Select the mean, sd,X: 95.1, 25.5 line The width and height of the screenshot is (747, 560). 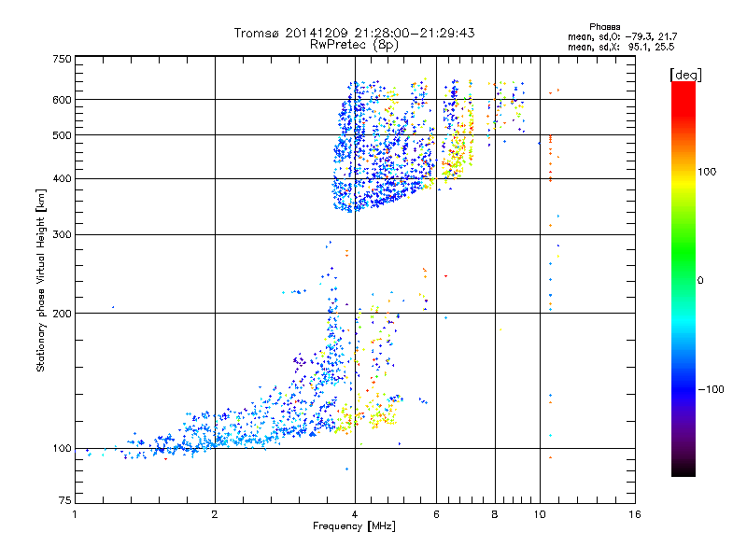(x=621, y=48)
